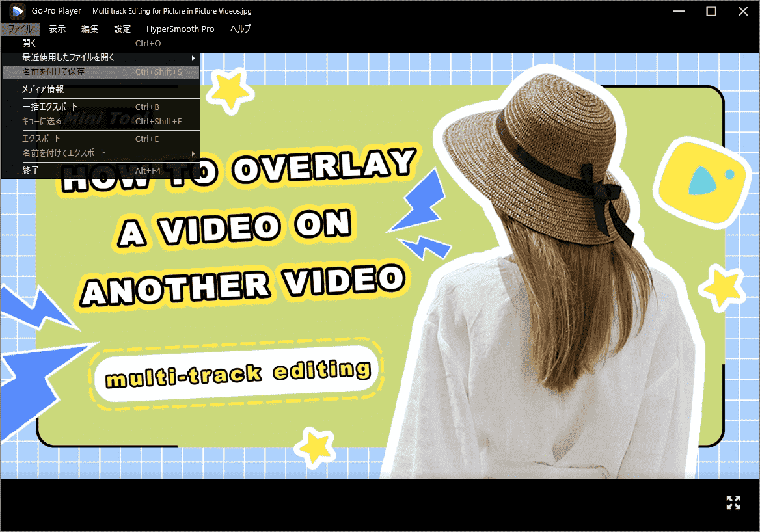This screenshot has width=760, height=532.
Task: Open the 編集 menu
Action: [x=89, y=29]
